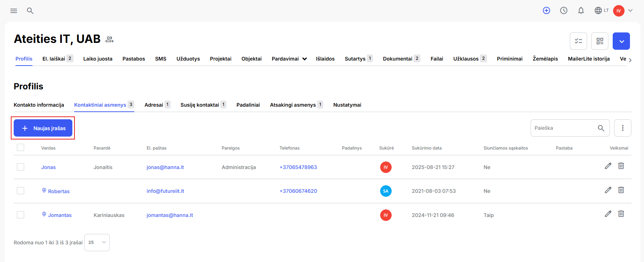Email jonas@hanna.lt link
The image size is (644, 262).
(x=165, y=167)
